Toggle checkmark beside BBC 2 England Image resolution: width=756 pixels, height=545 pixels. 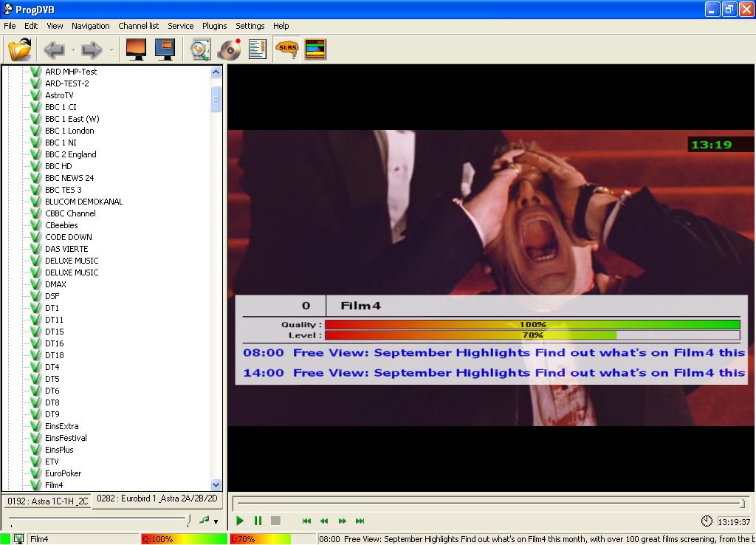(35, 154)
